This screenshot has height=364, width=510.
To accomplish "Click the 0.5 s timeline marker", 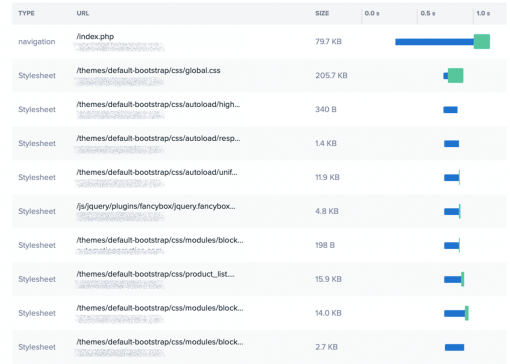I will (428, 13).
